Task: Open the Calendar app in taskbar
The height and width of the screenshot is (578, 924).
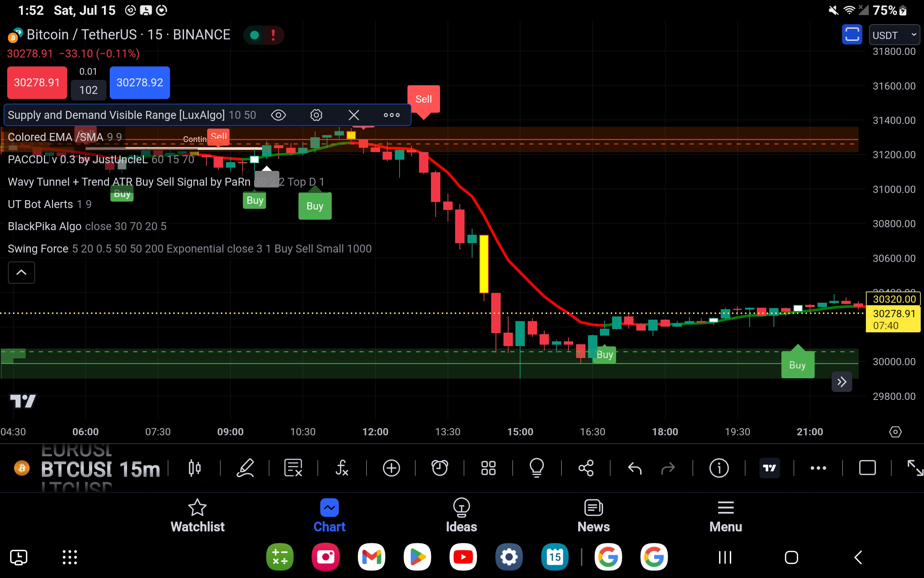Action: (555, 557)
